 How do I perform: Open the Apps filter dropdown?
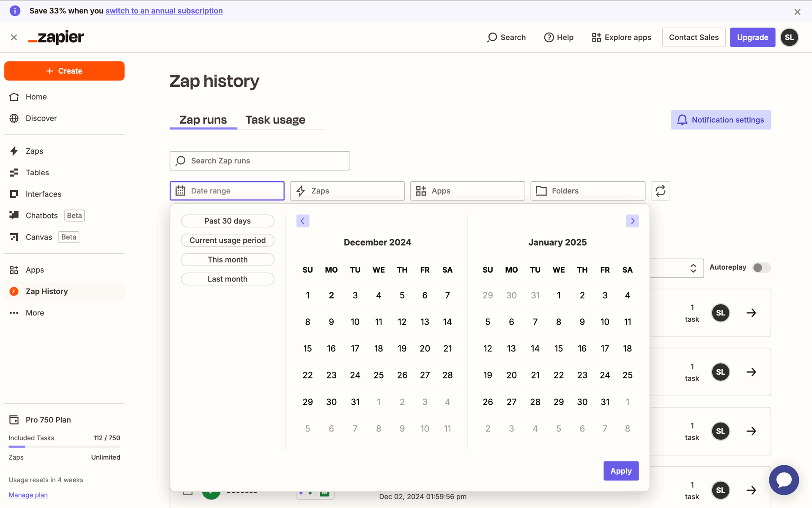467,191
